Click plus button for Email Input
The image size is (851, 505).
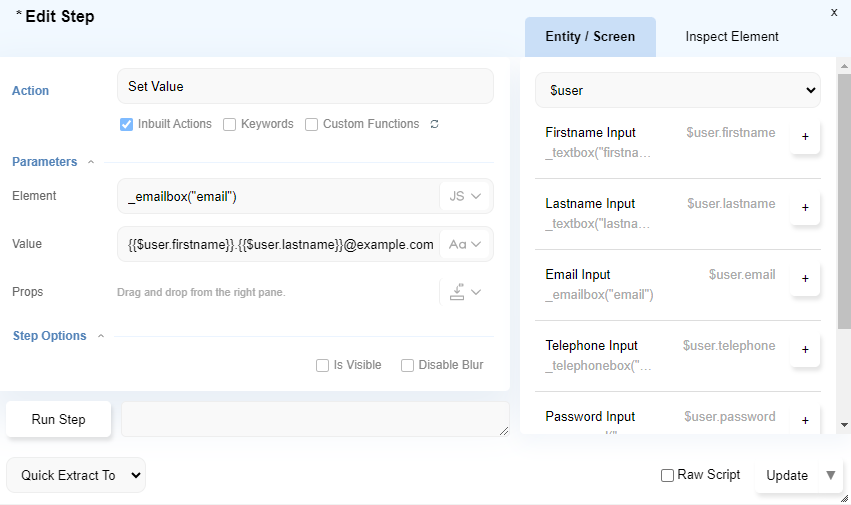click(x=805, y=279)
